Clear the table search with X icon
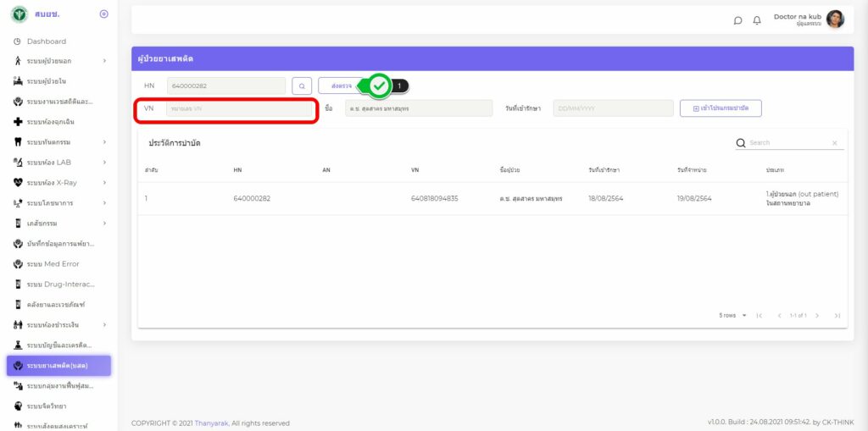 (x=834, y=143)
